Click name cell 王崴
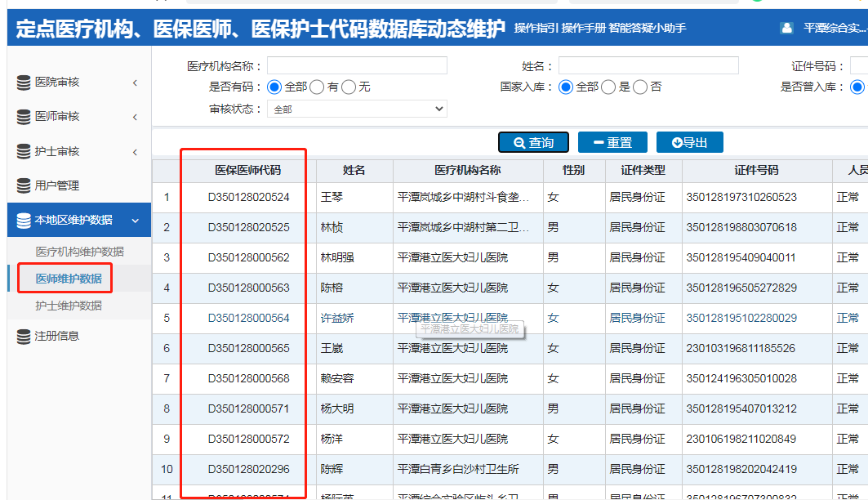The width and height of the screenshot is (868, 500). pyautogui.click(x=332, y=348)
